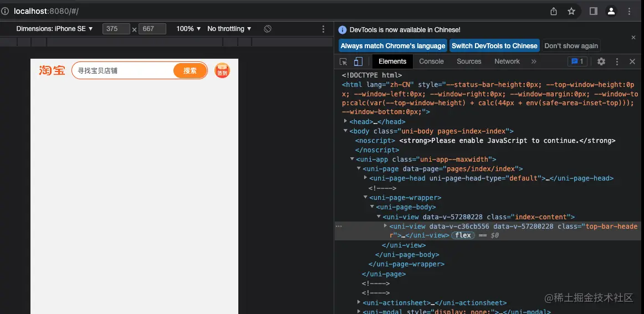Close the DevTools panel
Screen dimensions: 644x314
click(632, 61)
